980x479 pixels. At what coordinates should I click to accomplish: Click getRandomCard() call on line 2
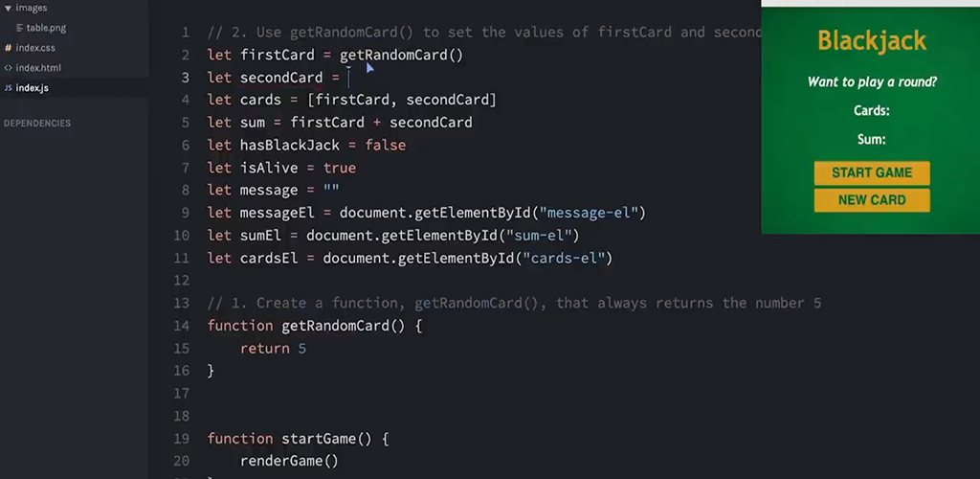401,55
